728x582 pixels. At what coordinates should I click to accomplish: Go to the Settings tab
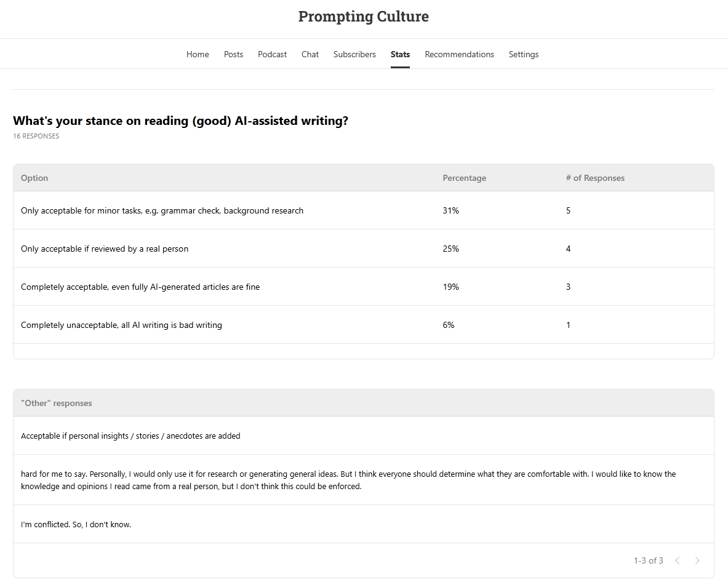[523, 54]
